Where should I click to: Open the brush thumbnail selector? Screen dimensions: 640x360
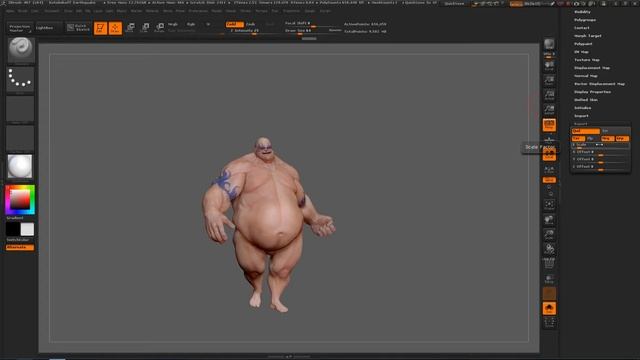coord(20,50)
